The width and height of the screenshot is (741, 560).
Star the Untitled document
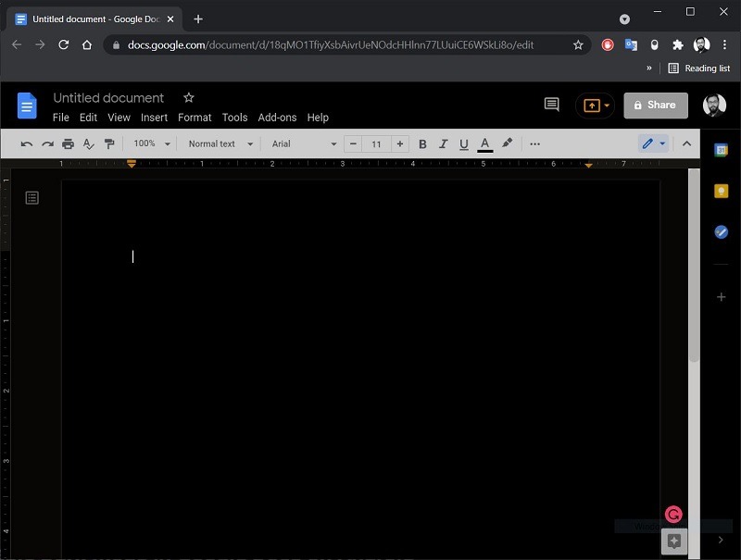tap(189, 98)
